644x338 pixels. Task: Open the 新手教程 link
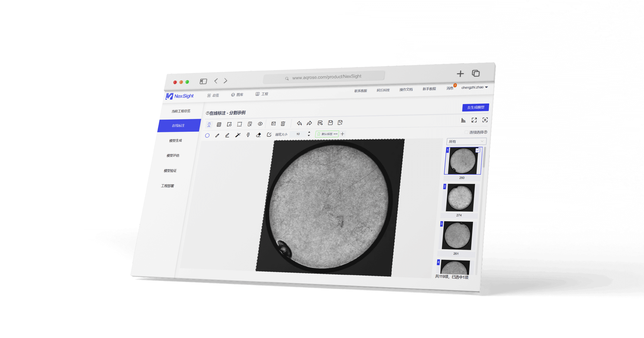point(429,89)
